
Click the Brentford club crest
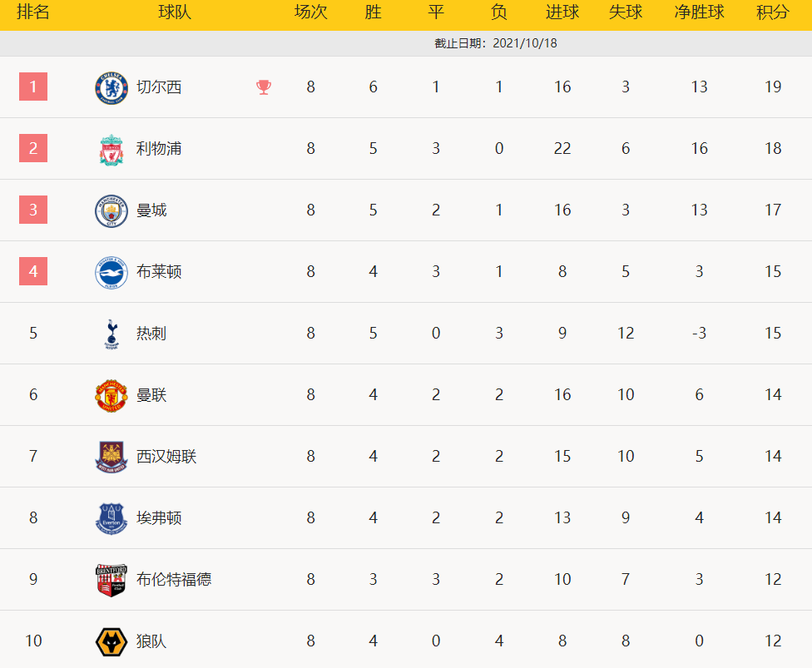click(x=111, y=580)
